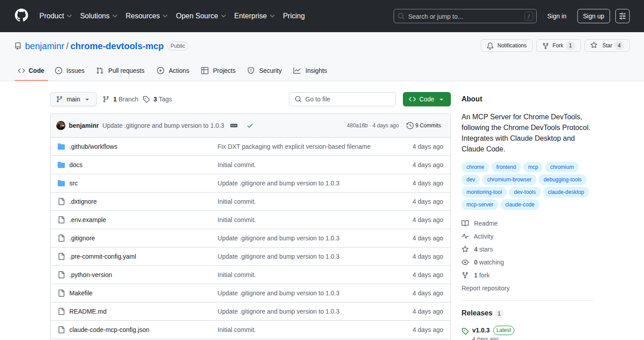Click the Star icon
Image resolution: width=644 pixels, height=340 pixels.
(594, 46)
